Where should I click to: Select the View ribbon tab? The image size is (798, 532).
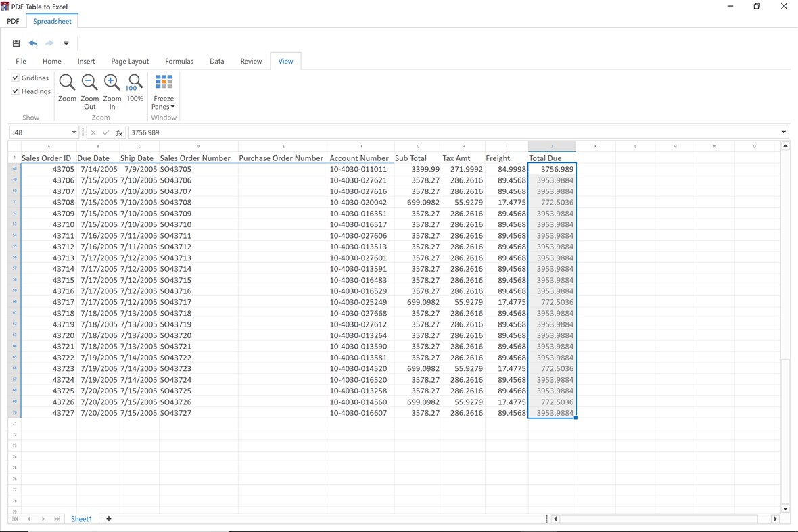[x=285, y=61]
